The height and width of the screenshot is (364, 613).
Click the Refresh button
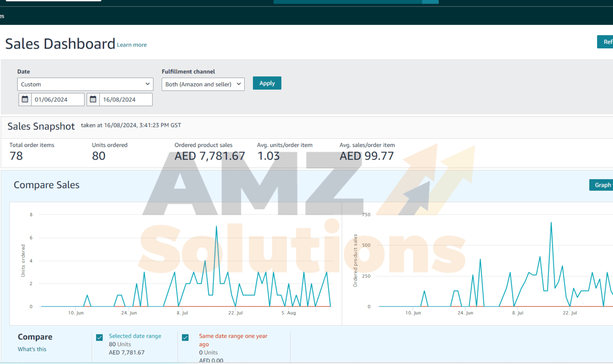[606, 42]
